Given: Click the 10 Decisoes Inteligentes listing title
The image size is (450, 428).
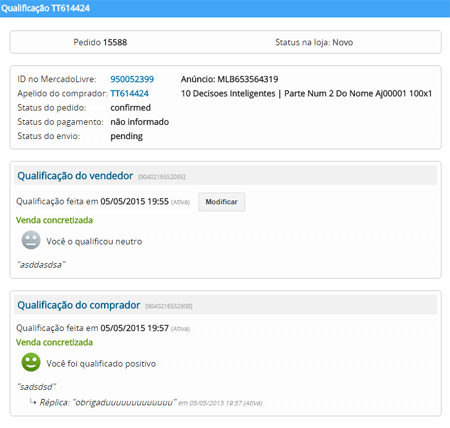Looking at the screenshot, I should (306, 94).
